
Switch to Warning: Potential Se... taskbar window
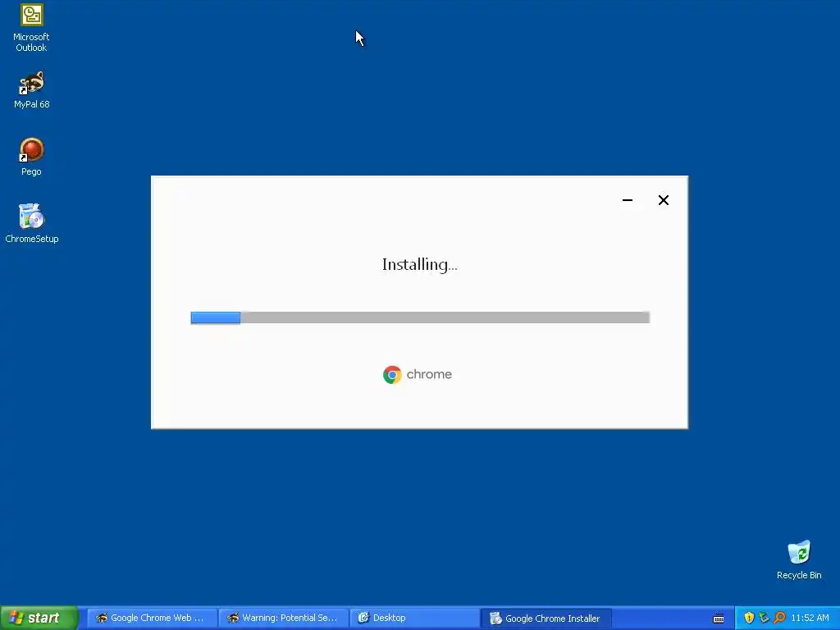(283, 619)
